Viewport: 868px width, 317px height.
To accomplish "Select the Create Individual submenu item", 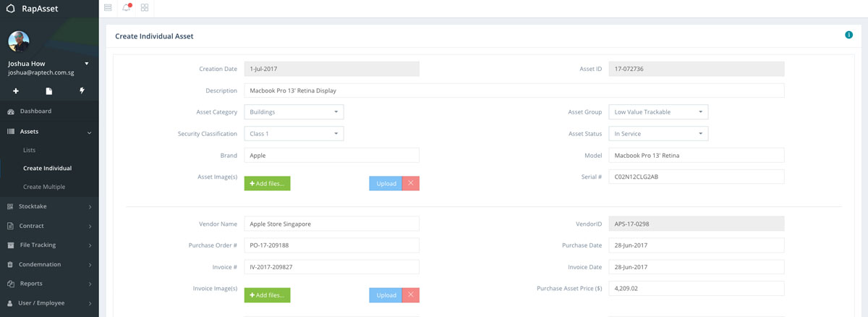I will pyautogui.click(x=47, y=168).
